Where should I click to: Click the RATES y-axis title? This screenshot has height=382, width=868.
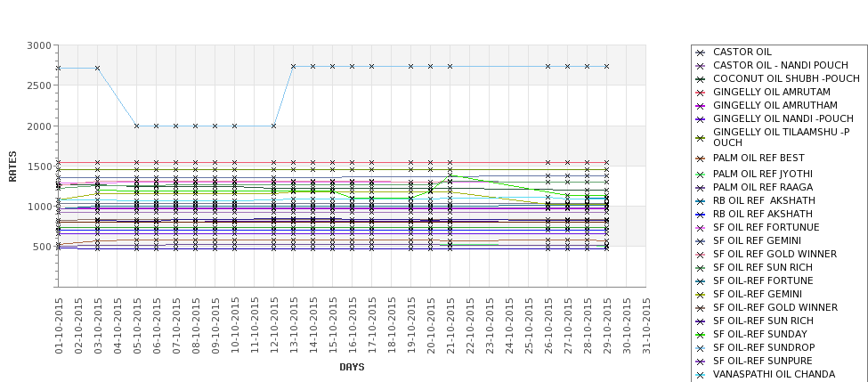[x=12, y=167]
